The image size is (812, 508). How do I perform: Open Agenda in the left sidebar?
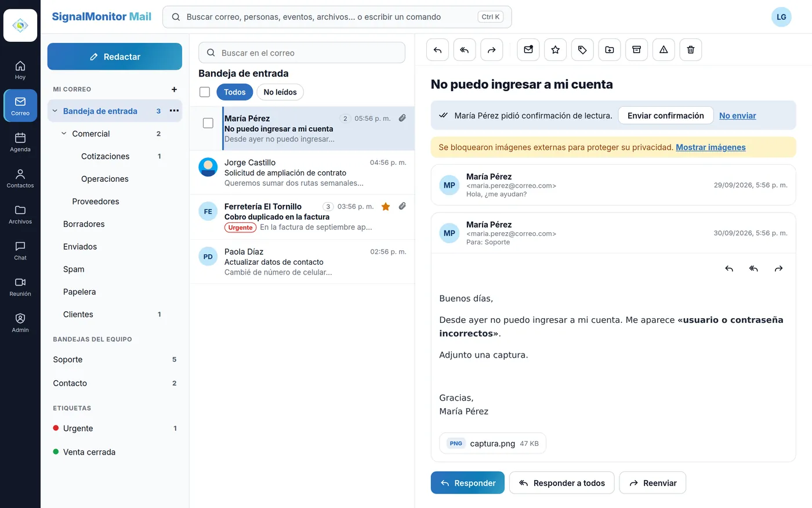tap(20, 142)
